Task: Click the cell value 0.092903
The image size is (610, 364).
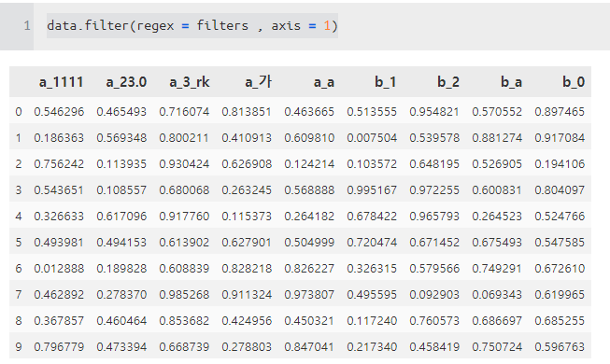Action: coord(434,294)
